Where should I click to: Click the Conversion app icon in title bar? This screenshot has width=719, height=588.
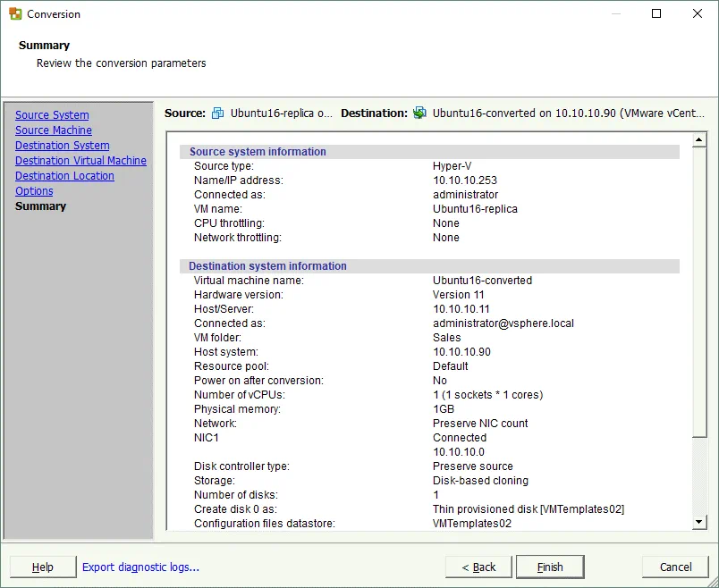click(x=15, y=14)
